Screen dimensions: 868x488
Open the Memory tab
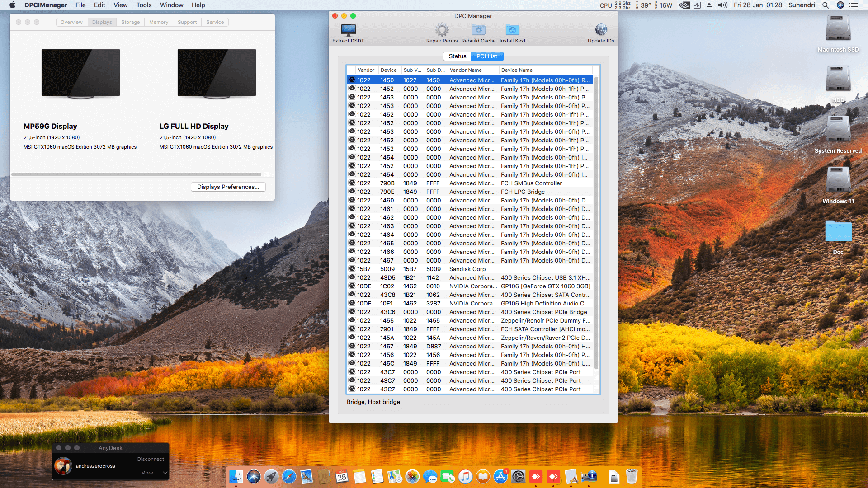pyautogui.click(x=159, y=22)
